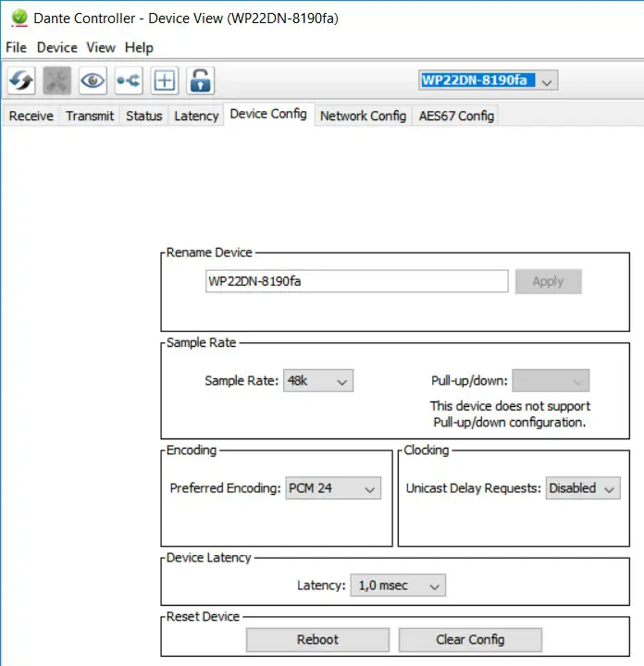The image size is (644, 666).
Task: Open the Latency 1,0 msec dropdown
Action: coord(398,586)
